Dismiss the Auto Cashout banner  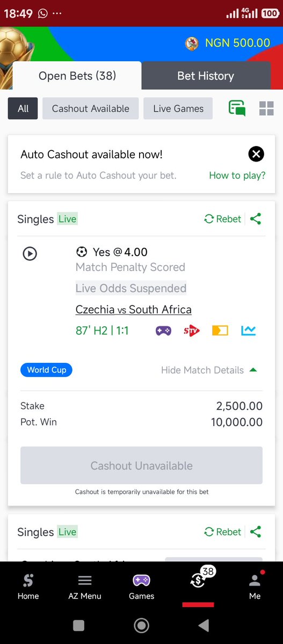pyautogui.click(x=256, y=155)
